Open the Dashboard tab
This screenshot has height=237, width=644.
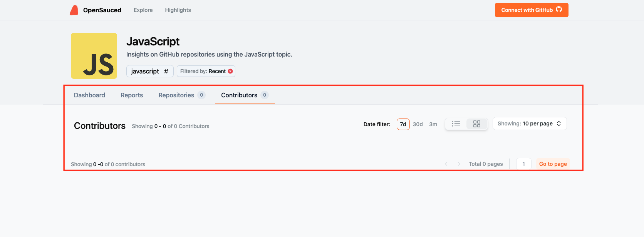89,95
